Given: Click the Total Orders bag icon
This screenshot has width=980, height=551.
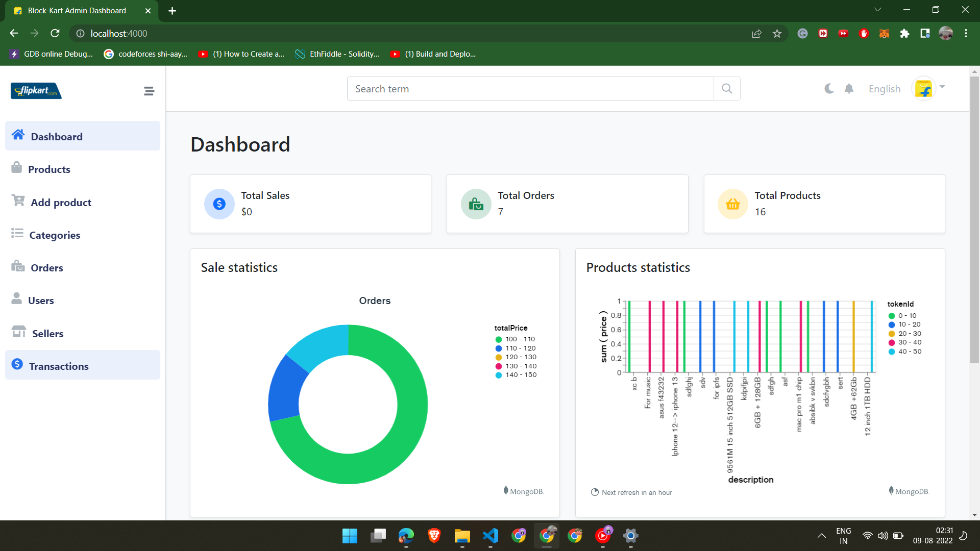Looking at the screenshot, I should point(476,204).
